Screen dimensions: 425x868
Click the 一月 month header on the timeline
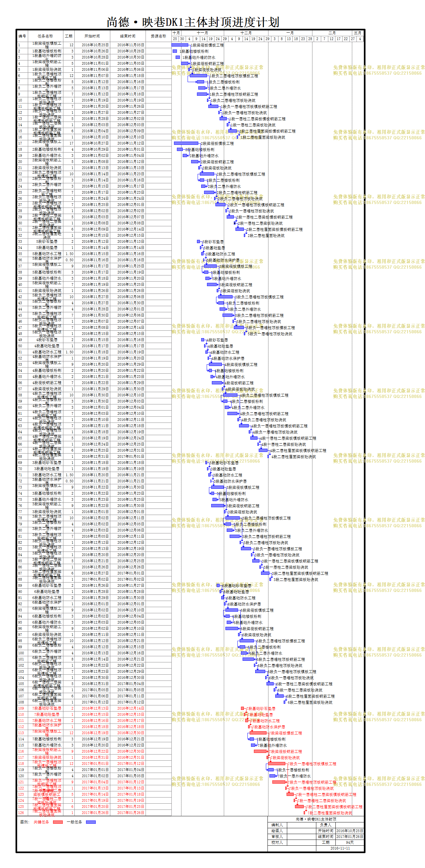pyautogui.click(x=290, y=33)
